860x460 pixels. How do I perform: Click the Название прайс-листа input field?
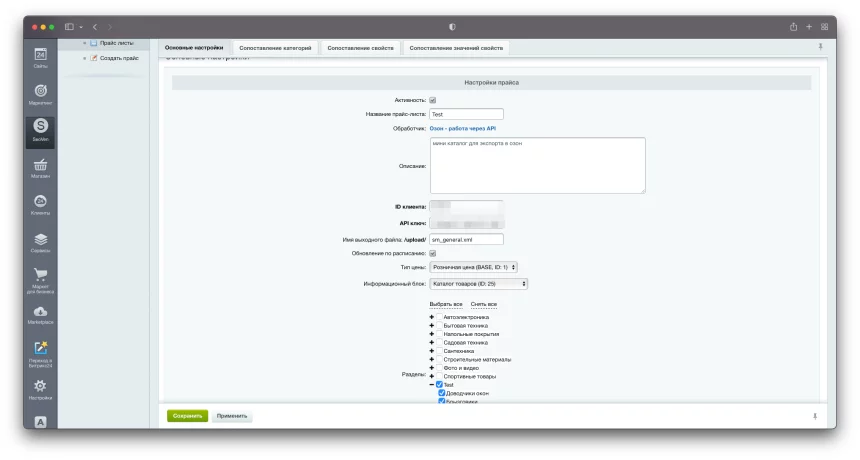(x=466, y=114)
